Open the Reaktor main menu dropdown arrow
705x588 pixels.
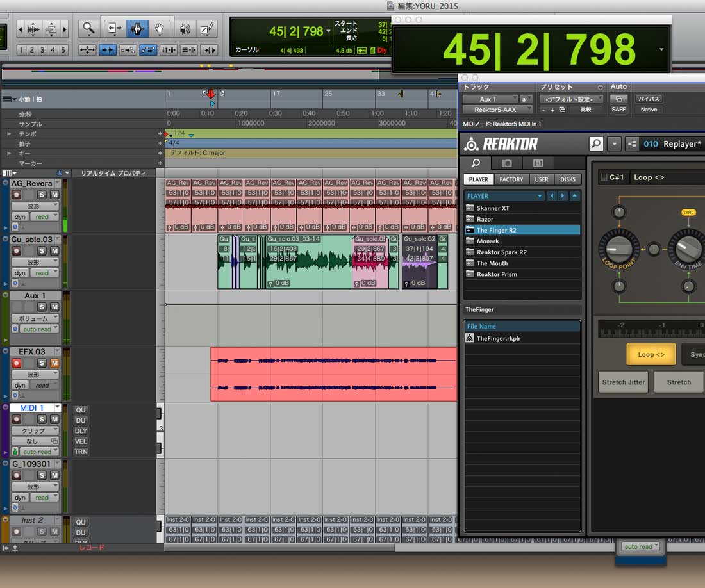(x=614, y=143)
